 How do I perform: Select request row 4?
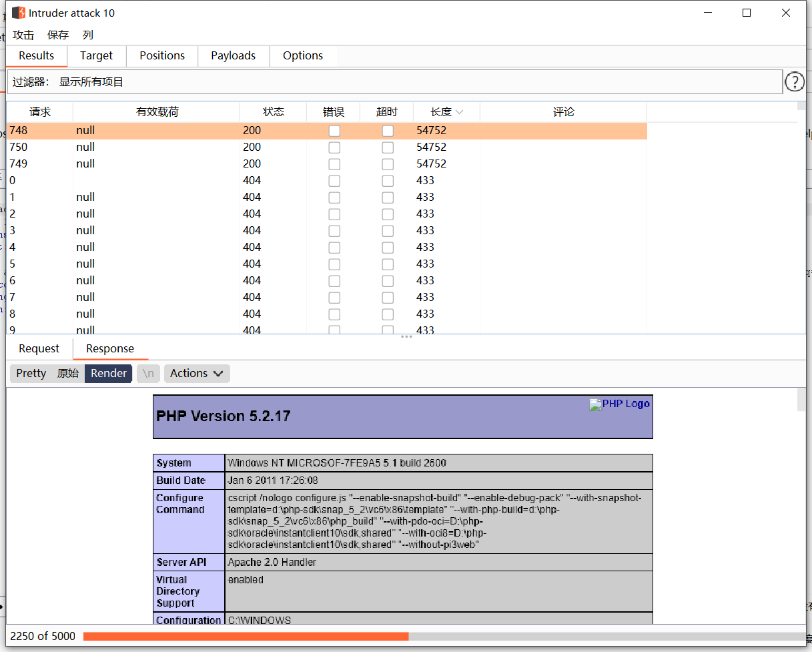[x=327, y=248]
